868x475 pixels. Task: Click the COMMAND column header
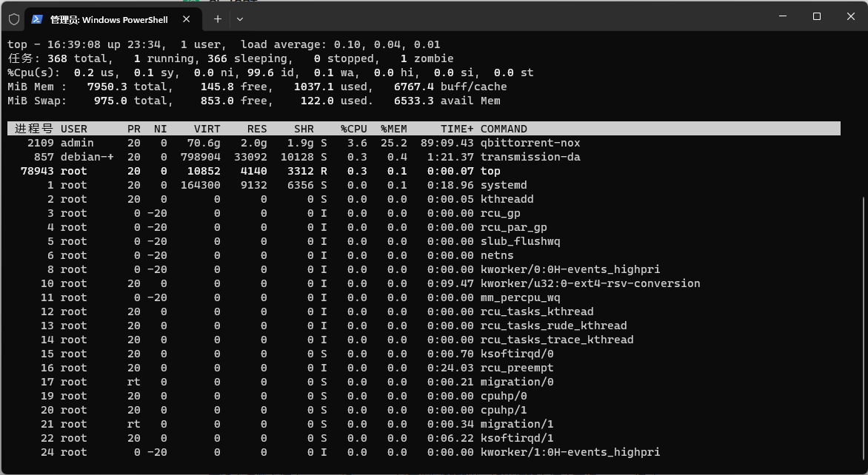pyautogui.click(x=504, y=129)
